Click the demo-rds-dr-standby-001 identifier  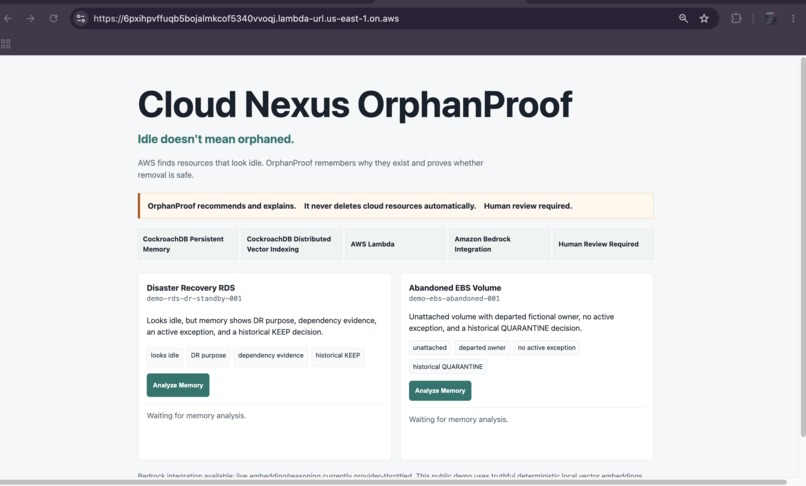coord(194,299)
